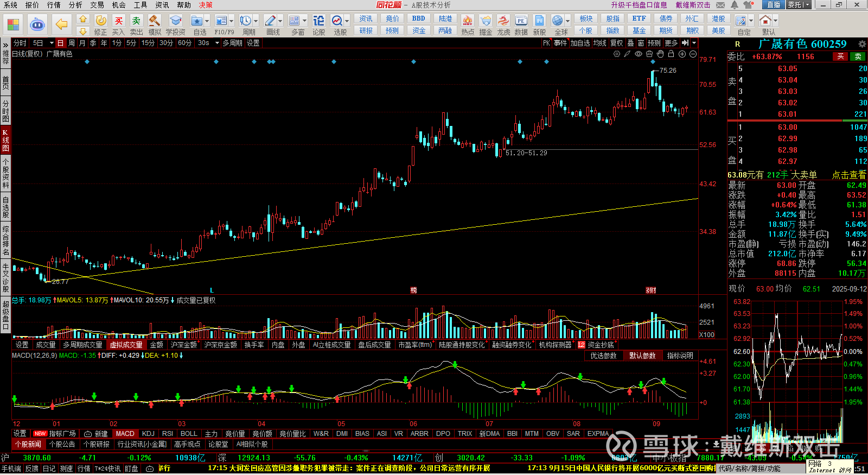Expand the 30s interval dropdown arrow

click(x=217, y=43)
